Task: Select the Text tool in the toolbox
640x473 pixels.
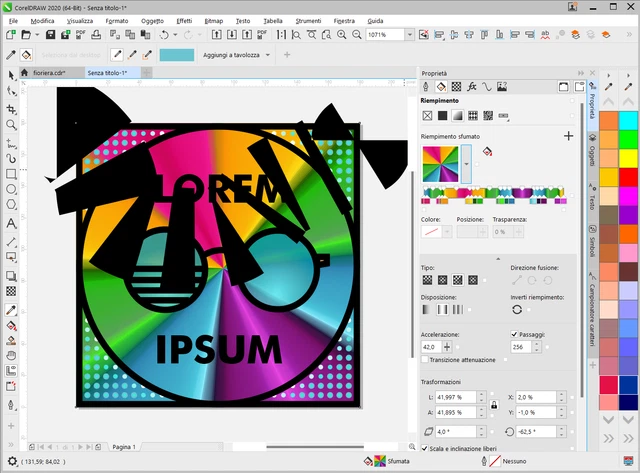Action: [11, 224]
